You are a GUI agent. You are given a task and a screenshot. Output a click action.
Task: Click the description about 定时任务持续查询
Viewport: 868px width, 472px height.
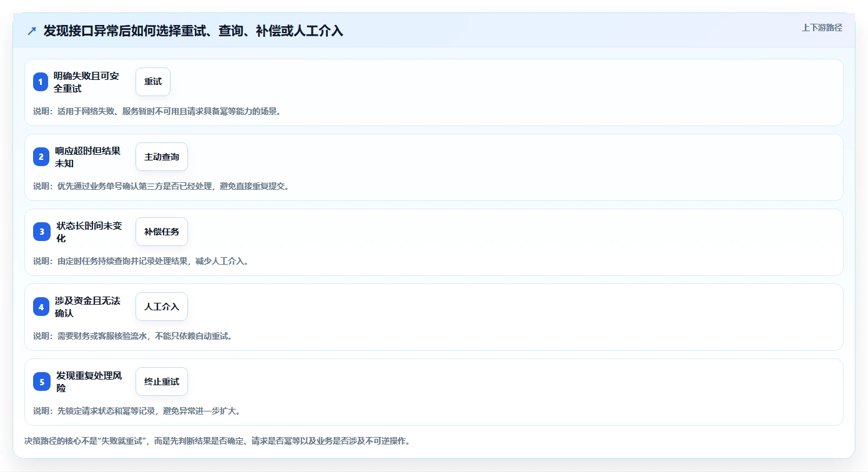(x=141, y=261)
